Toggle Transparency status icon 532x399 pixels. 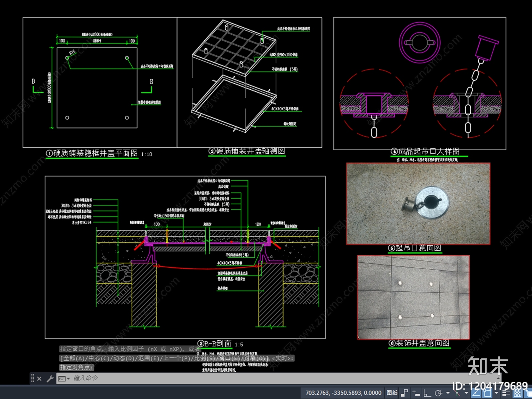coord(518,393)
